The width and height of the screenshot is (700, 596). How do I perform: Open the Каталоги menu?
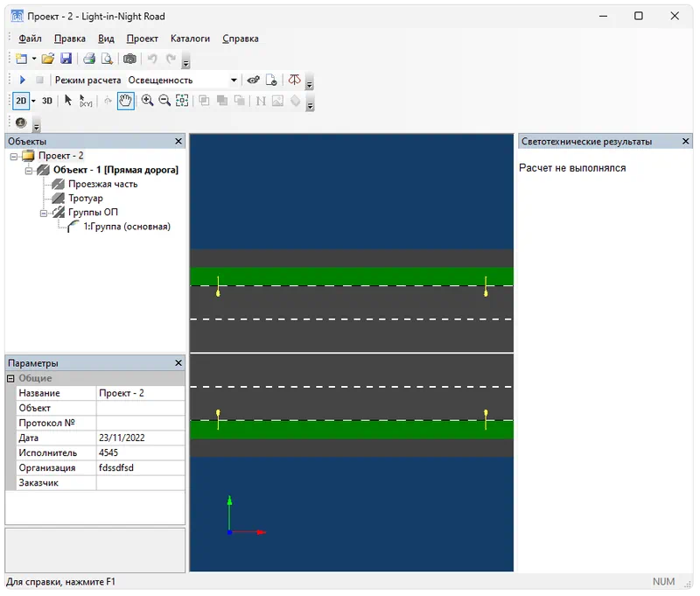tap(190, 39)
